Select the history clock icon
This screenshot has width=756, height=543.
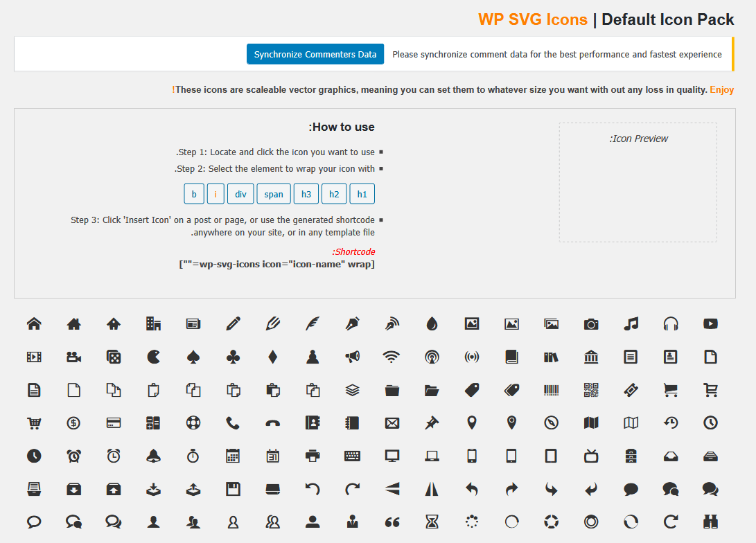(671, 423)
